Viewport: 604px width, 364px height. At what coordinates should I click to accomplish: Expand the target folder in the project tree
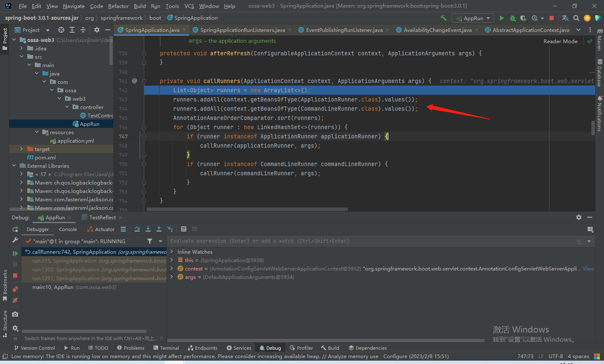21,149
